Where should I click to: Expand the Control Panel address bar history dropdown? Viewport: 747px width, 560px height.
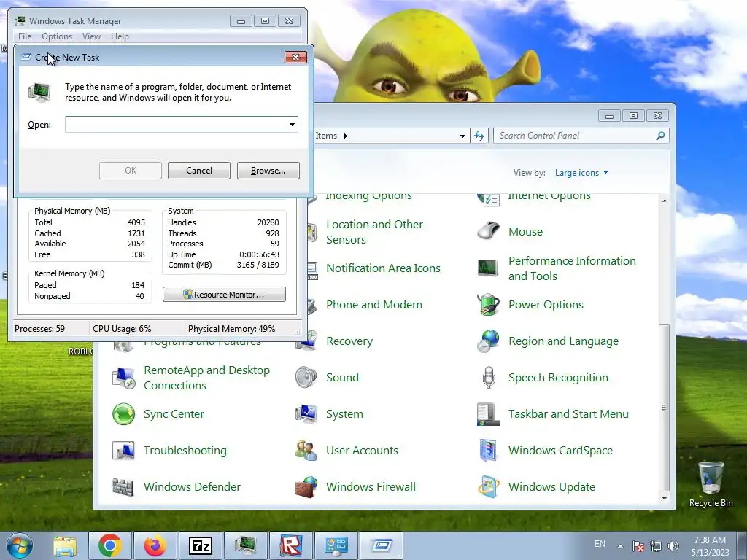462,136
